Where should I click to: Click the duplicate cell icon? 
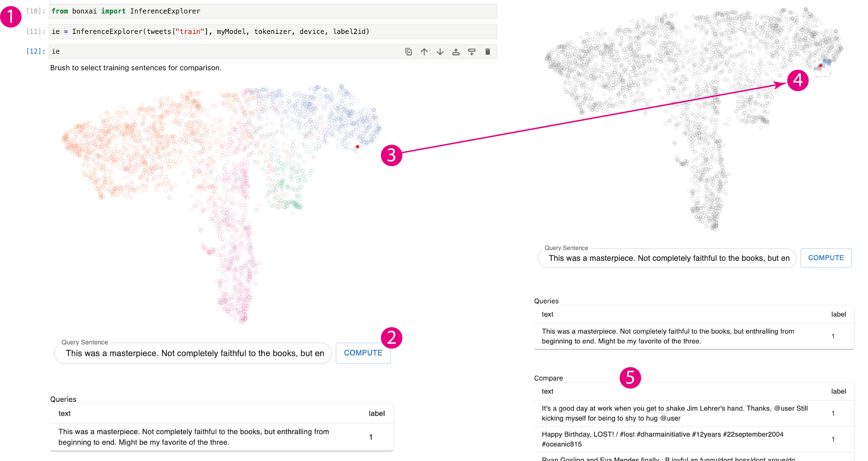[x=408, y=52]
